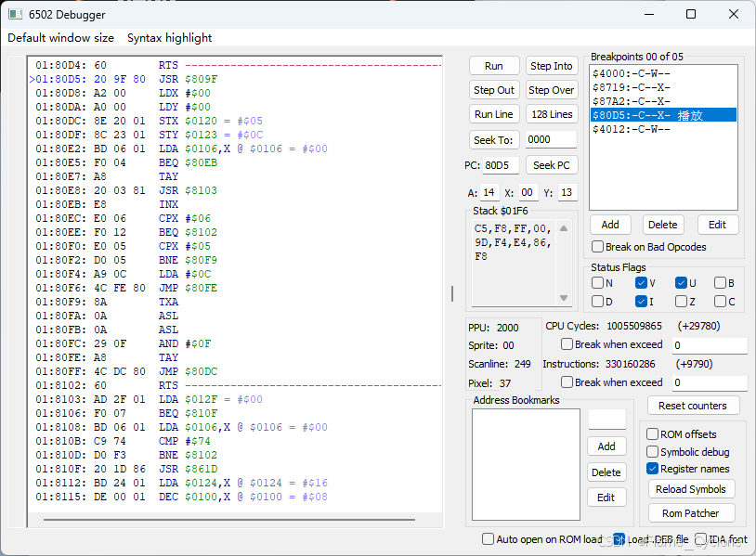Click the bookmark Edit button
The image size is (756, 556).
pyautogui.click(x=606, y=498)
